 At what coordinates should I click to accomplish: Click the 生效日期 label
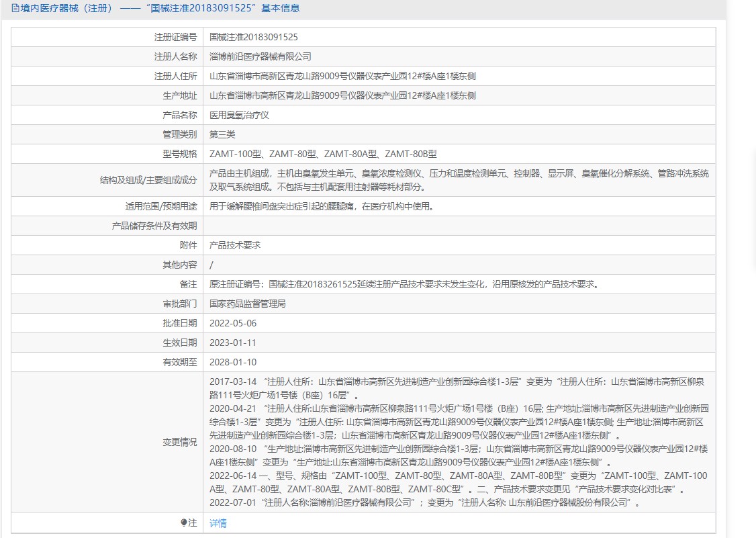click(x=180, y=343)
